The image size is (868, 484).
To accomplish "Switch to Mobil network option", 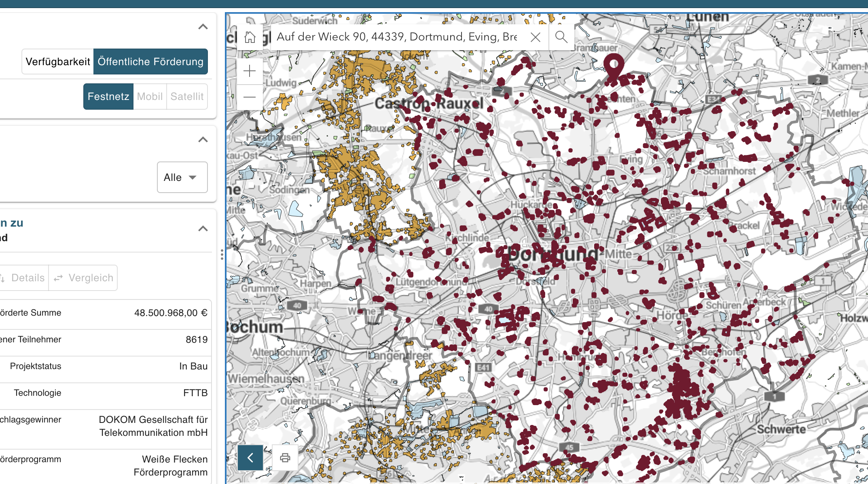I will tap(150, 96).
